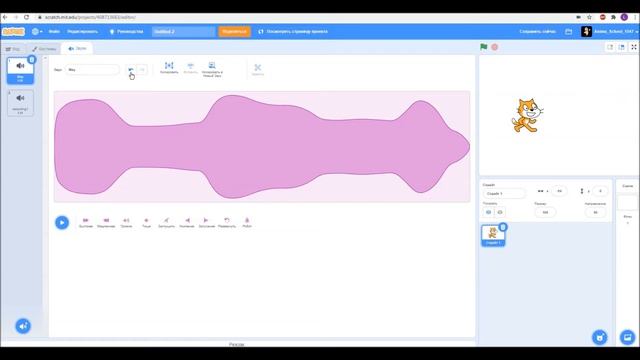Open the Choose a Sound button
Image resolution: width=640 pixels, height=360 pixels.
click(x=23, y=326)
